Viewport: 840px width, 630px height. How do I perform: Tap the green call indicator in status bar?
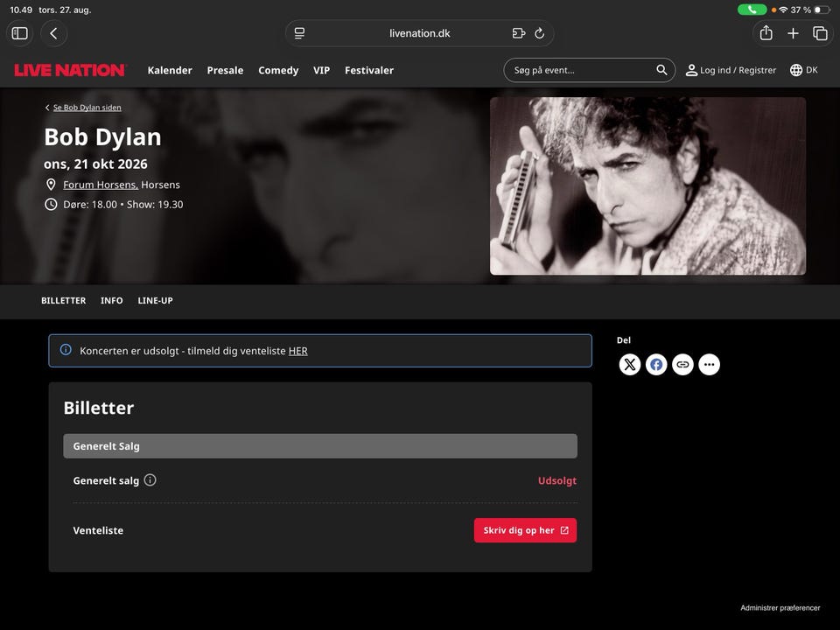(x=752, y=10)
